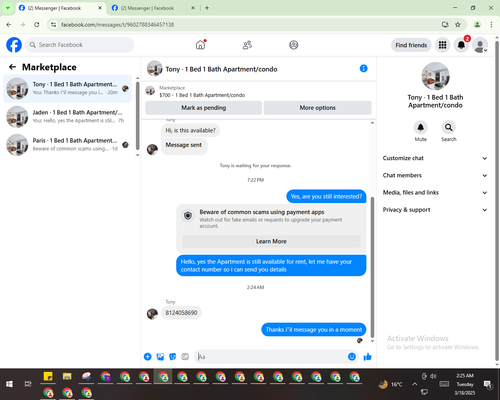Open Paris apartment conversation in list
Screen dimensions: 500x400
coord(68,145)
